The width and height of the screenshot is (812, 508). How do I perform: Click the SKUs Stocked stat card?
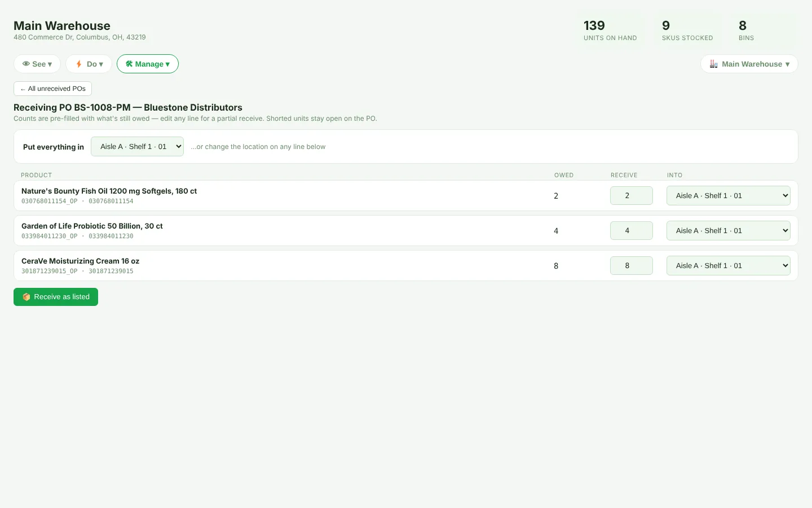[688, 30]
